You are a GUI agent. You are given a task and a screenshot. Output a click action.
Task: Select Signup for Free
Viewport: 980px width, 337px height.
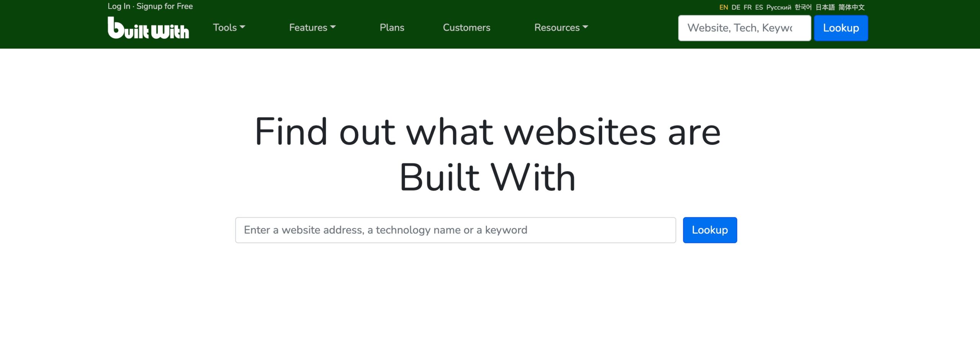point(165,6)
